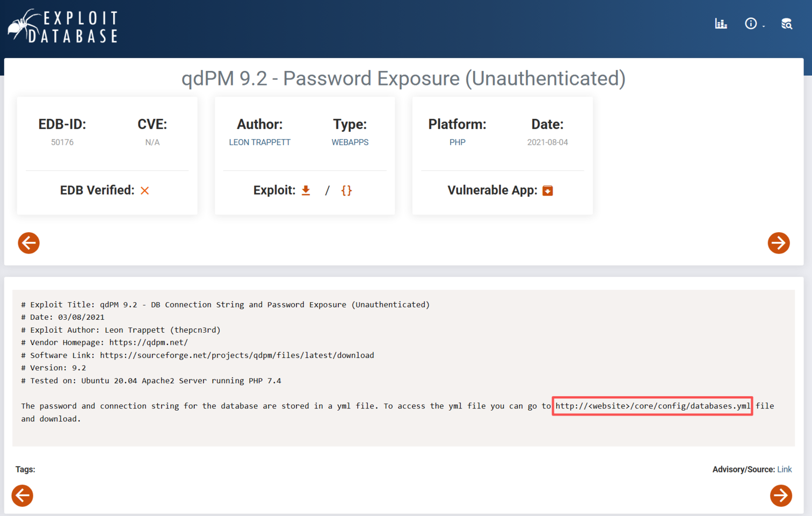Click bottom left previous arrow button
Image resolution: width=812 pixels, height=516 pixels.
point(23,496)
